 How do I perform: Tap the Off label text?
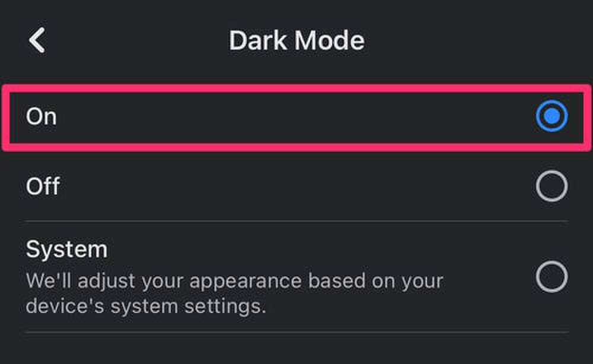coord(44,187)
